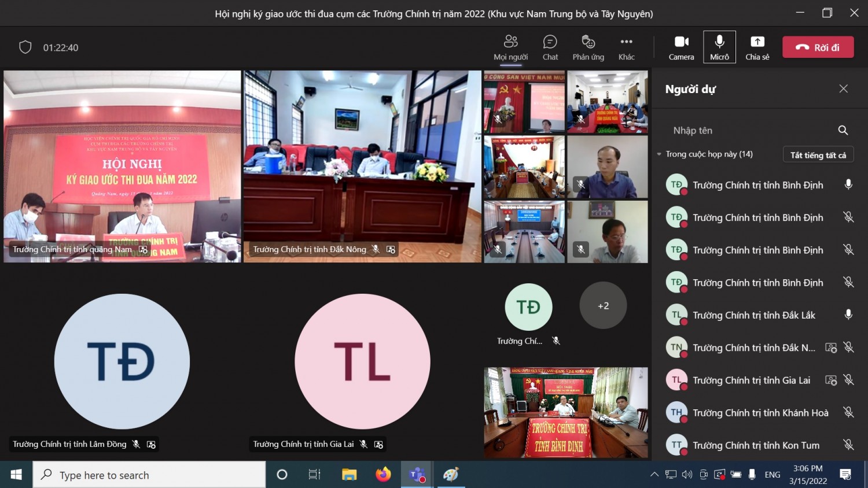Viewport: 868px width, 488px height.
Task: Mute Trường Chính trị tỉnh Đắk Lắk's microphone
Action: pyautogui.click(x=849, y=315)
